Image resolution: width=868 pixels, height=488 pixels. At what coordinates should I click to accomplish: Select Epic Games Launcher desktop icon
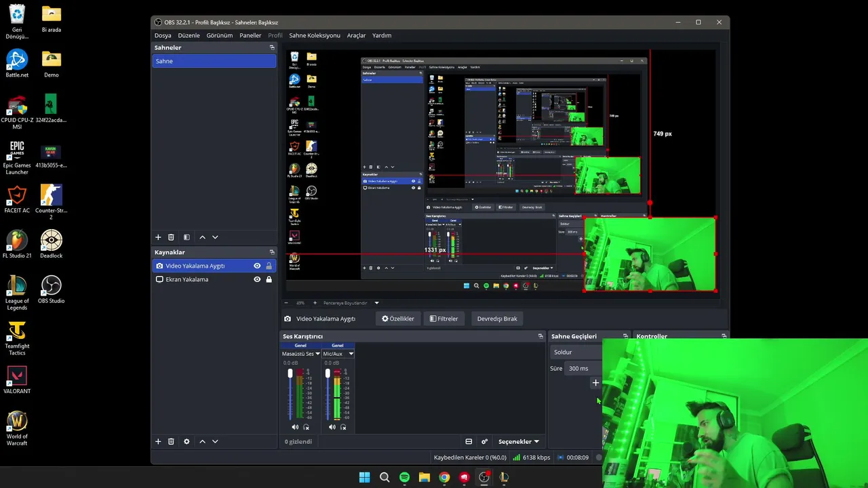click(17, 157)
